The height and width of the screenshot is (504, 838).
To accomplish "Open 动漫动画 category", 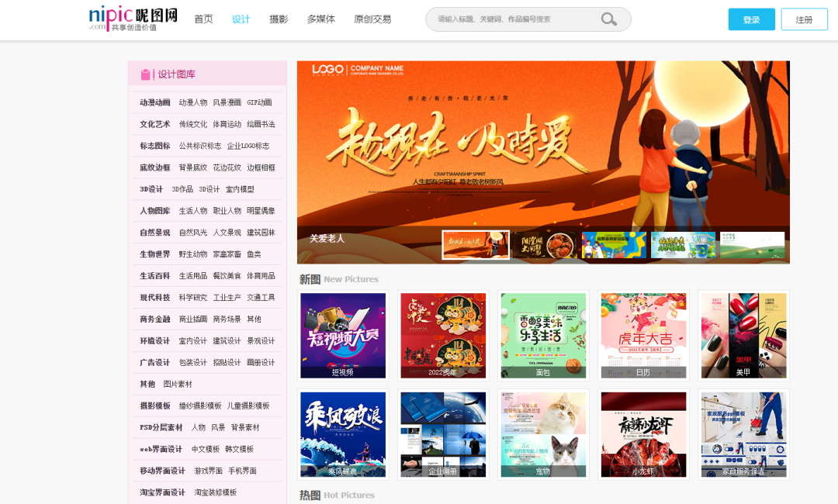I will click(x=155, y=102).
